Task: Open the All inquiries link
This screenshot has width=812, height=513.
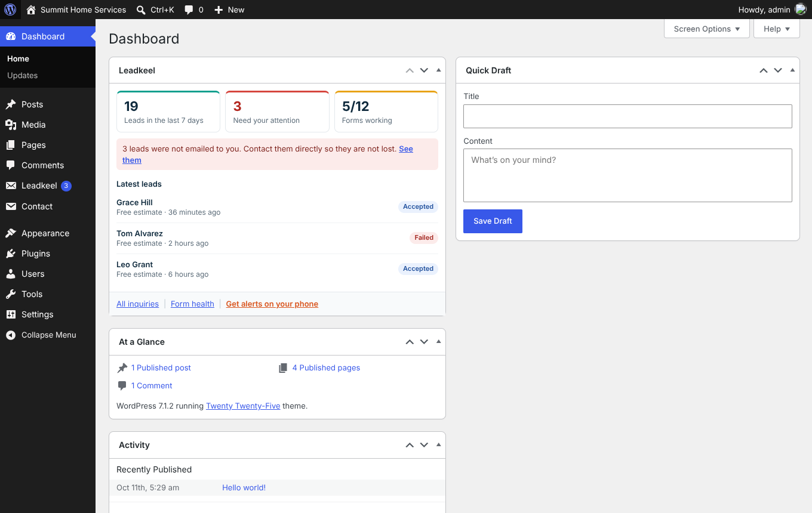Action: click(x=137, y=304)
